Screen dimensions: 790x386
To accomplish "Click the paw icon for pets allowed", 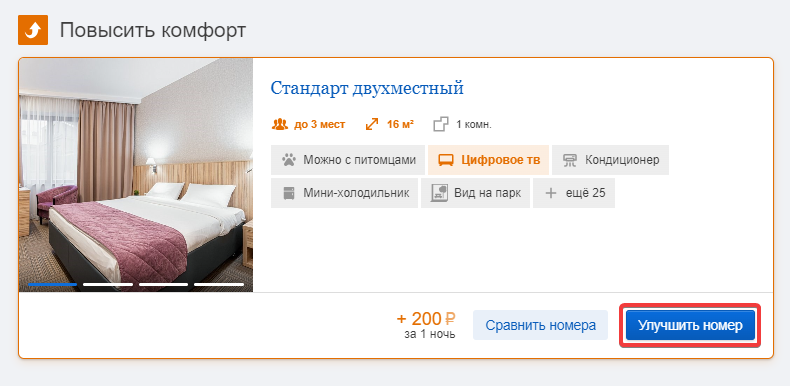I will pyautogui.click(x=289, y=160).
